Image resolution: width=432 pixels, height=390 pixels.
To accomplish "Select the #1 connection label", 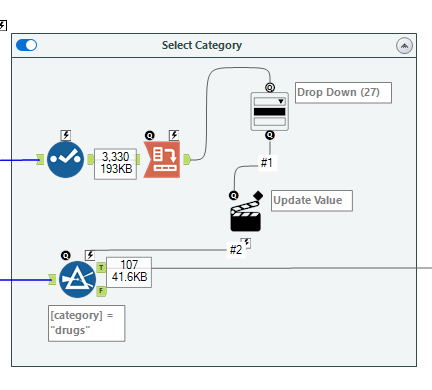I will coord(267,163).
